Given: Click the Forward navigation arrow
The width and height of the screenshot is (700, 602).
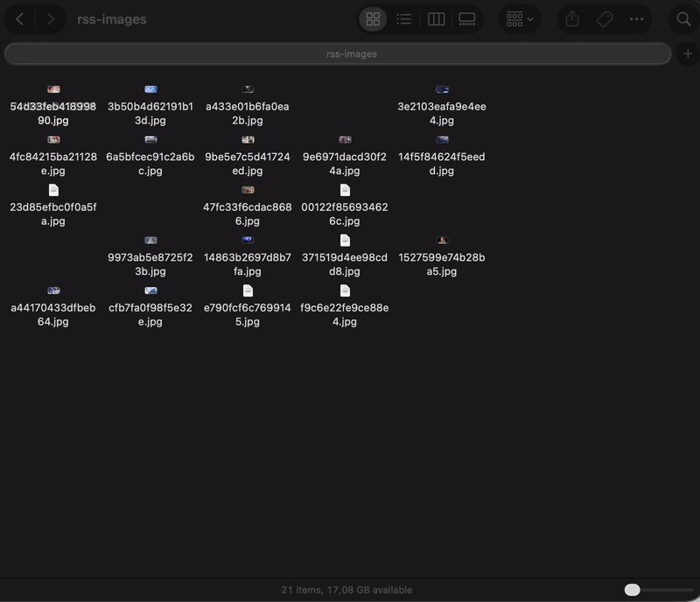Looking at the screenshot, I should pos(51,19).
